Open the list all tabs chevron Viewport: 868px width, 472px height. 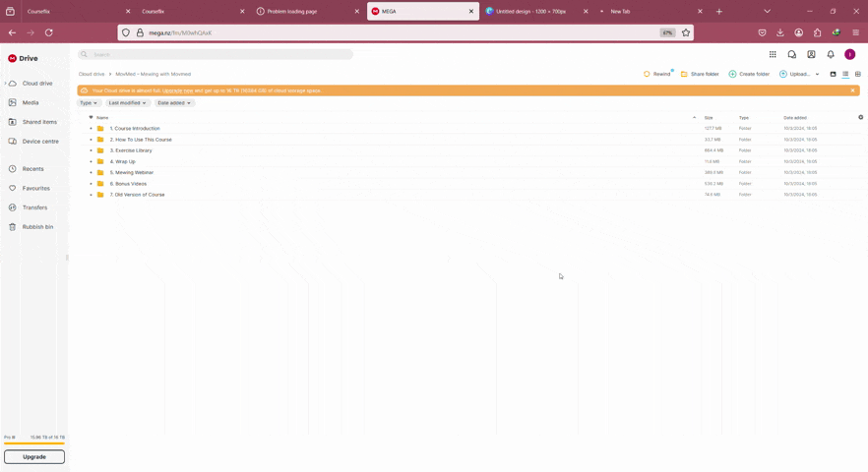(x=767, y=11)
